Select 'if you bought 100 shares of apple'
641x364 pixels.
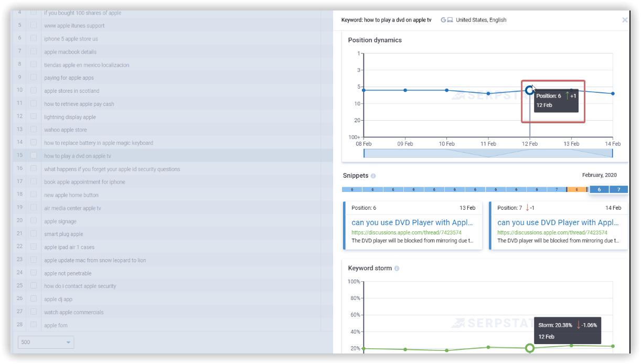[82, 13]
